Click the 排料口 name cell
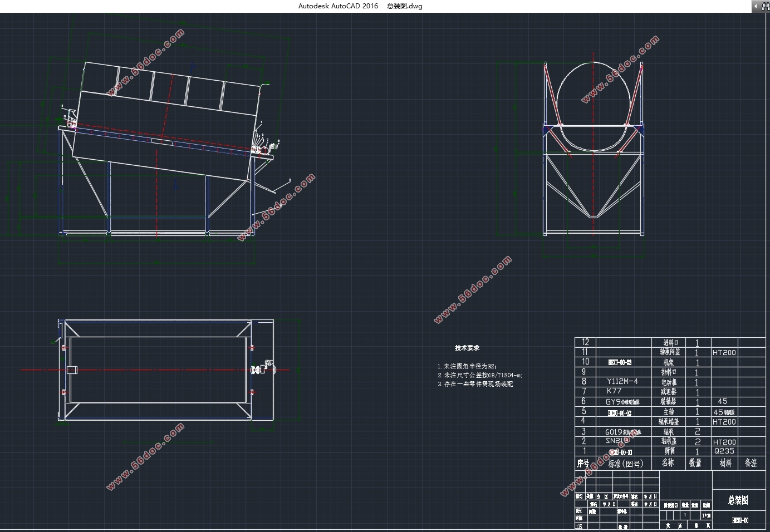 (x=669, y=372)
